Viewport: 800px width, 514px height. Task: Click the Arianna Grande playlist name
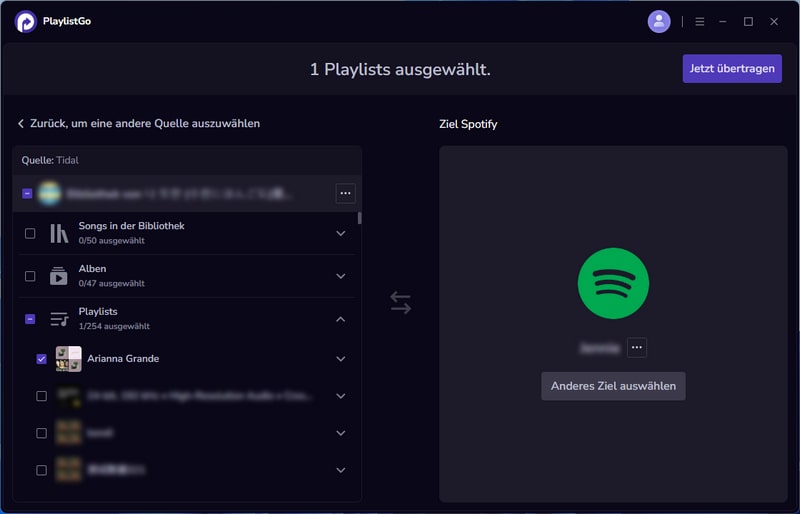tap(123, 359)
